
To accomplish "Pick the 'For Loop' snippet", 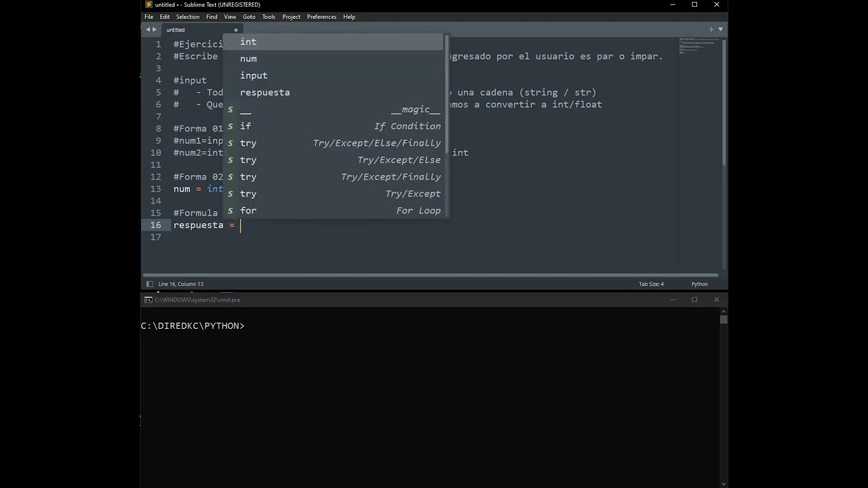I will coord(333,211).
